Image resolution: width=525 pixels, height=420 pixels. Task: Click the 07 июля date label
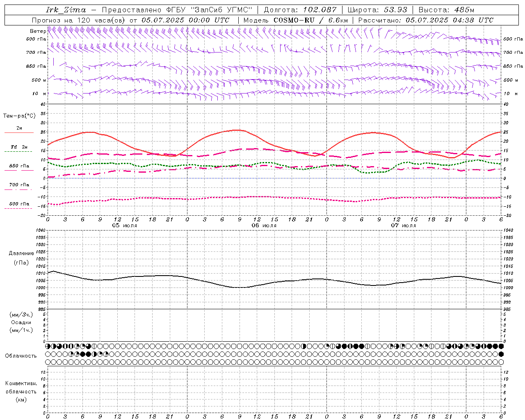(403, 226)
